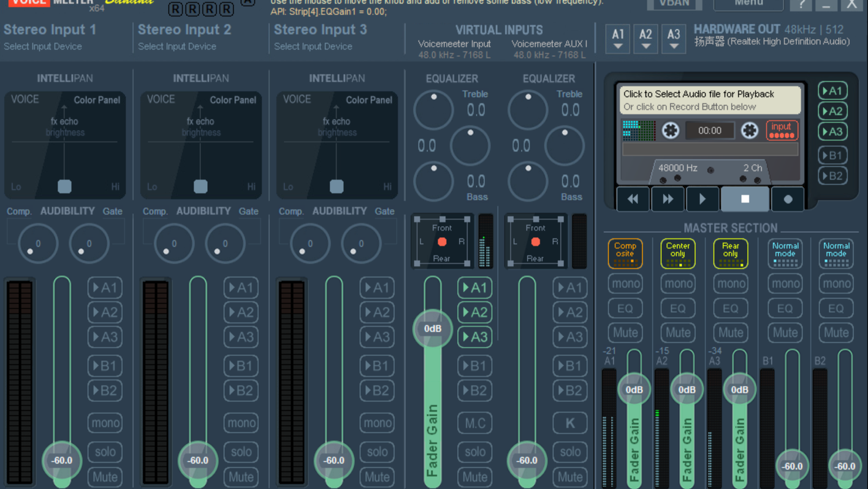Change the Center only bus mode
Viewport: 868px width, 489px height.
click(678, 253)
